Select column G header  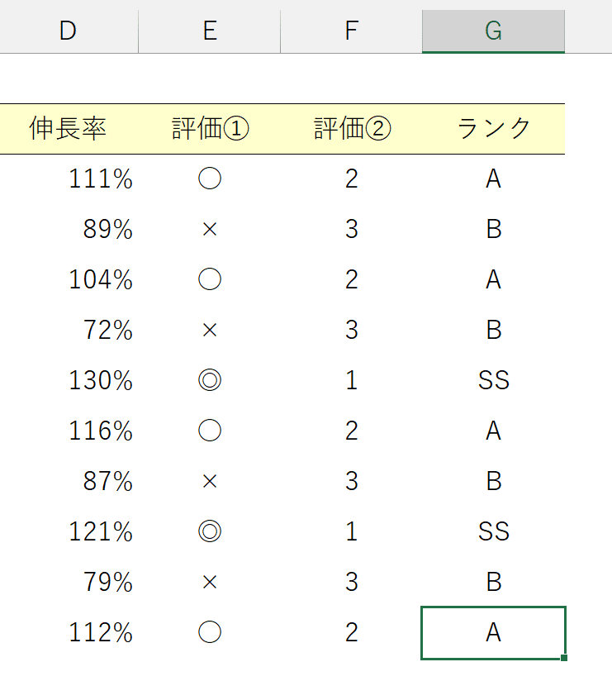click(493, 31)
